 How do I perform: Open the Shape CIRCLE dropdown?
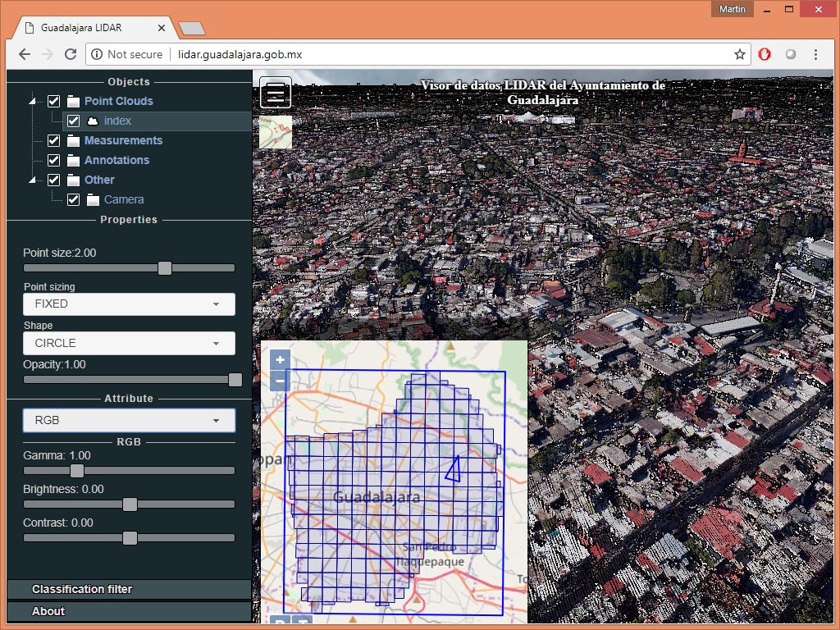pos(129,343)
